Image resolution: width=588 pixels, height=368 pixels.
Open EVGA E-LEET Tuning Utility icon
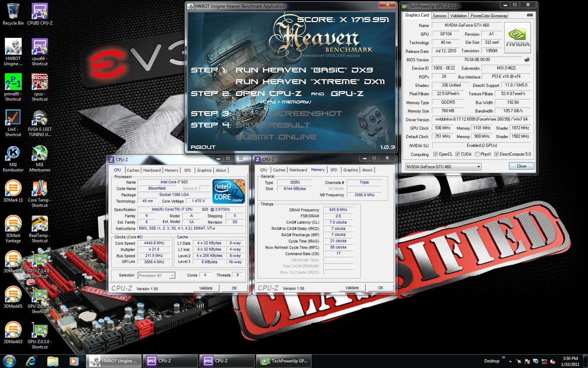pos(40,123)
